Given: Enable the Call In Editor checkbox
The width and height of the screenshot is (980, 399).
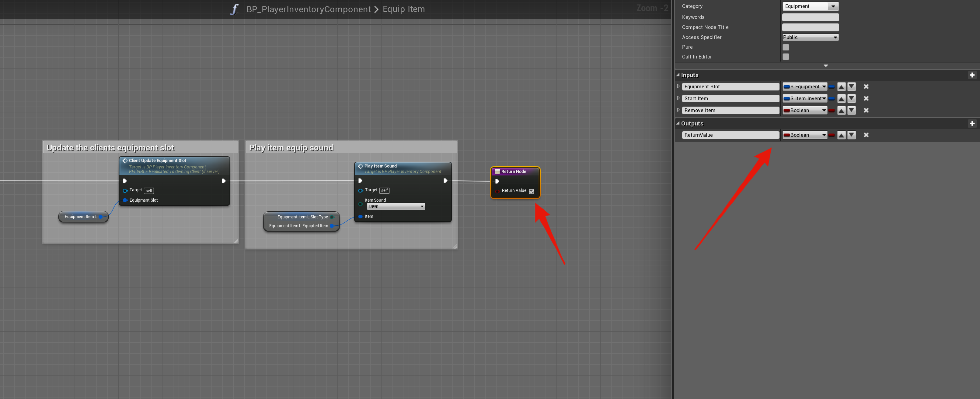Looking at the screenshot, I should coord(786,57).
